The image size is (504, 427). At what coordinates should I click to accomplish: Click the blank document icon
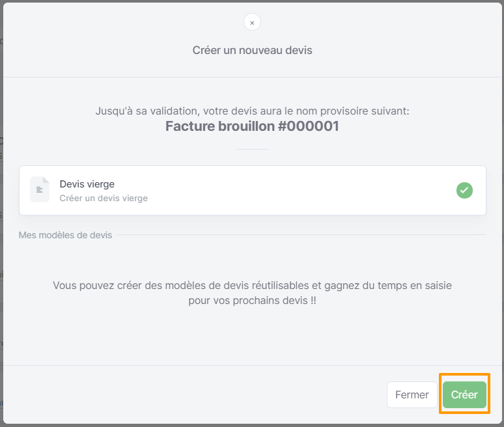(x=40, y=189)
